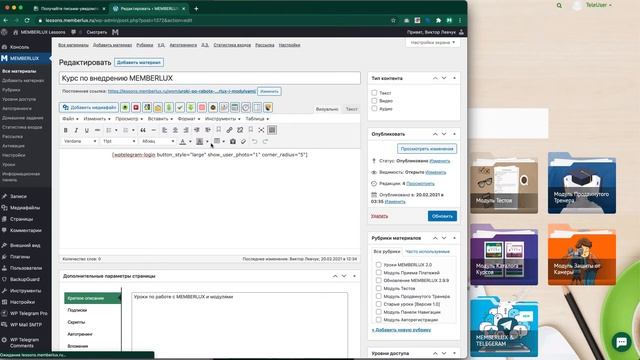The height and width of the screenshot is (360, 640).
Task: Click the Добавить материал button beside the heading
Action: pos(139,62)
